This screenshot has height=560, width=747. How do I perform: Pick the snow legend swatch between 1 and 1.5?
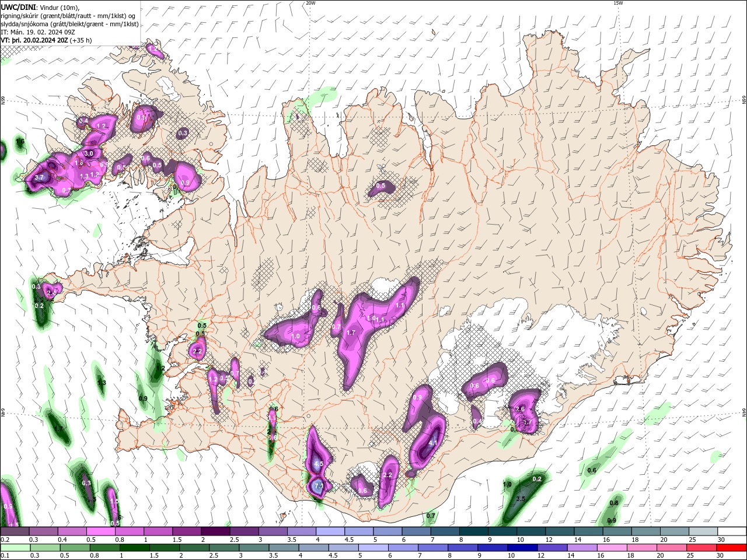[x=158, y=531]
